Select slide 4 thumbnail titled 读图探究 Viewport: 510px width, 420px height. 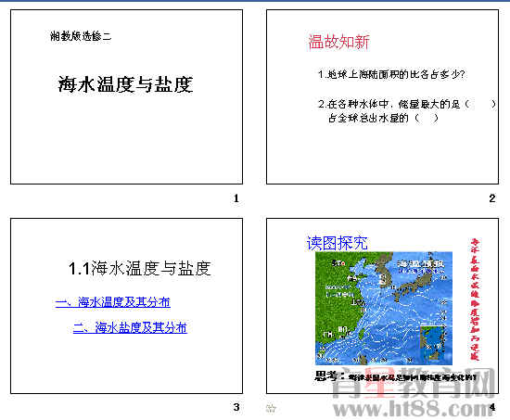click(382, 306)
